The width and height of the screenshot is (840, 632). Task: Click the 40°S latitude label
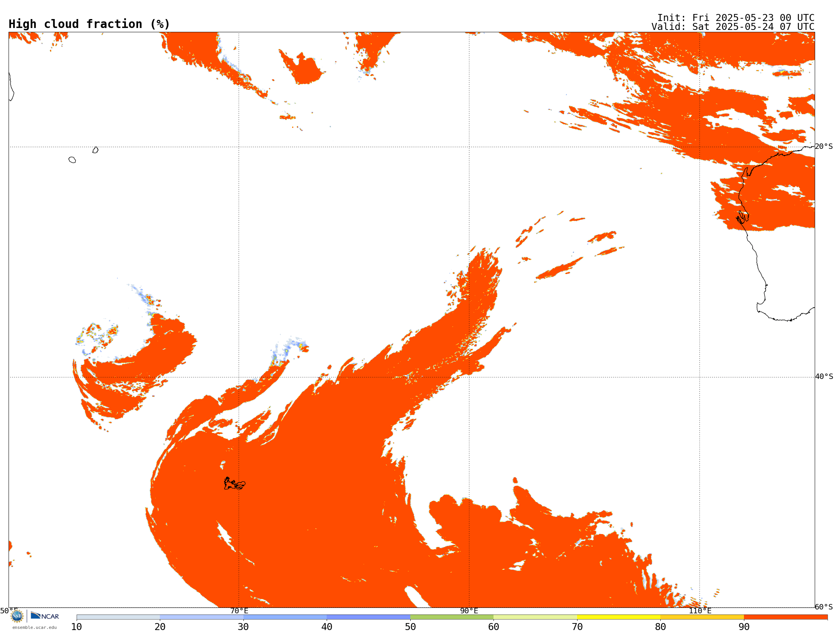[x=824, y=377]
